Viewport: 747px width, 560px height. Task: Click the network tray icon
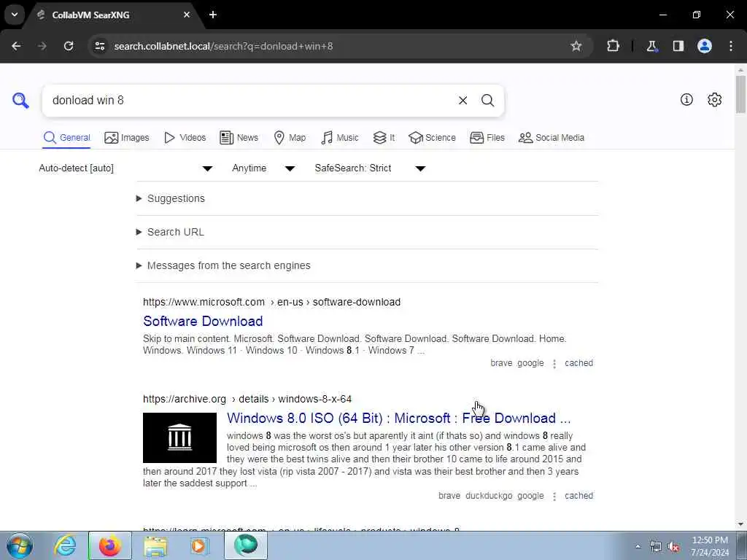coord(656,547)
